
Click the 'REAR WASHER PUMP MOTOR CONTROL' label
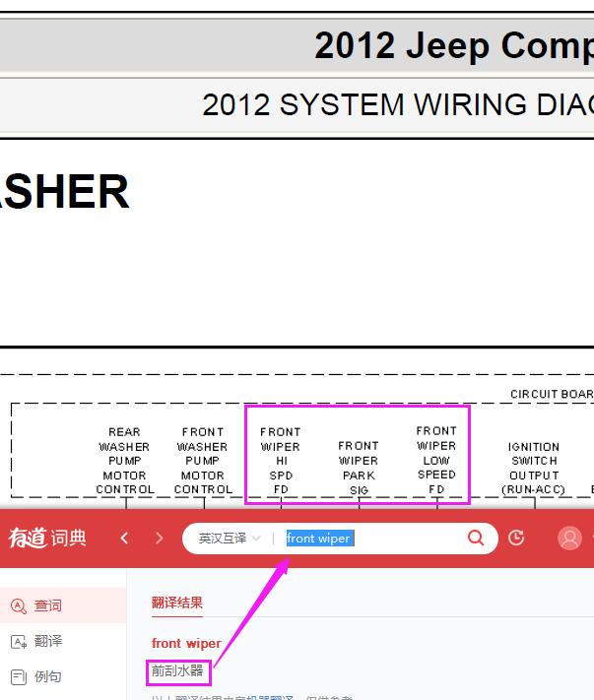(x=125, y=461)
